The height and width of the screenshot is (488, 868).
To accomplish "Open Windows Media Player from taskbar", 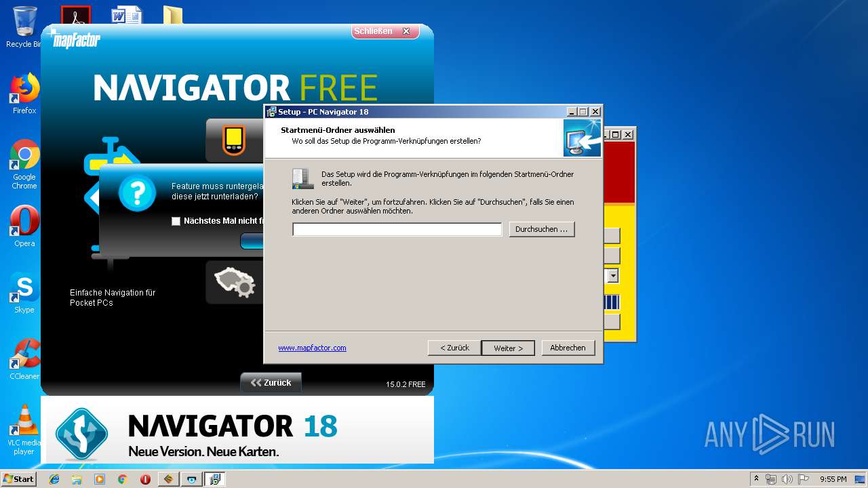I will 100,479.
